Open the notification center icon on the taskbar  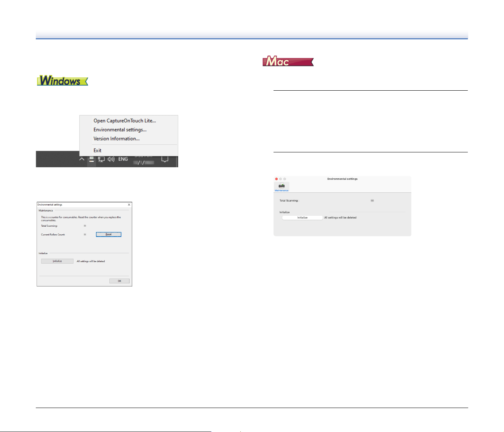tap(165, 159)
